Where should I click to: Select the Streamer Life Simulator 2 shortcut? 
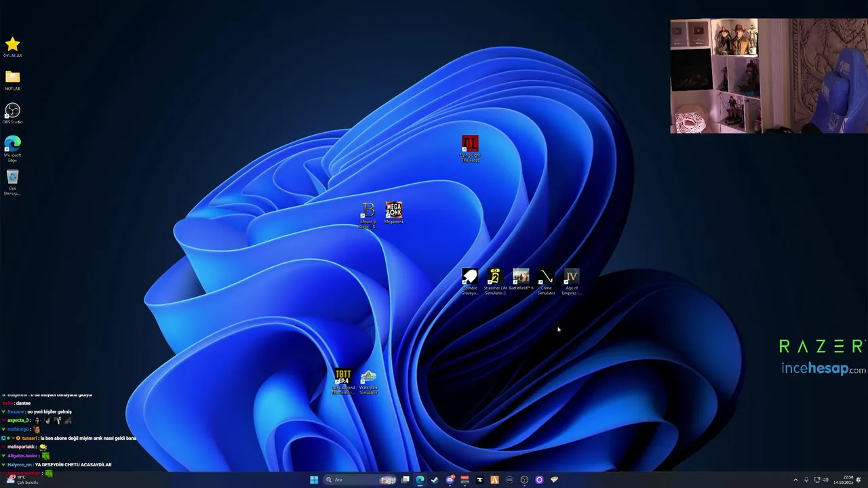pyautogui.click(x=495, y=281)
